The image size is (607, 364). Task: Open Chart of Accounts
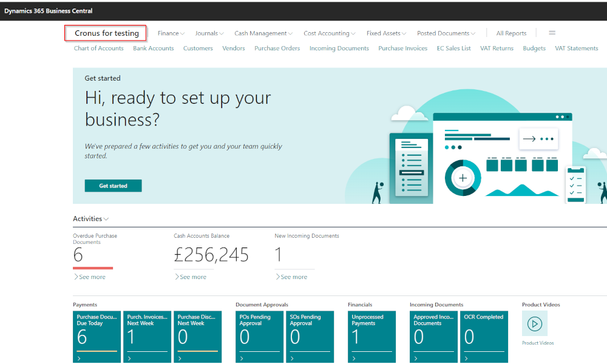click(x=99, y=49)
